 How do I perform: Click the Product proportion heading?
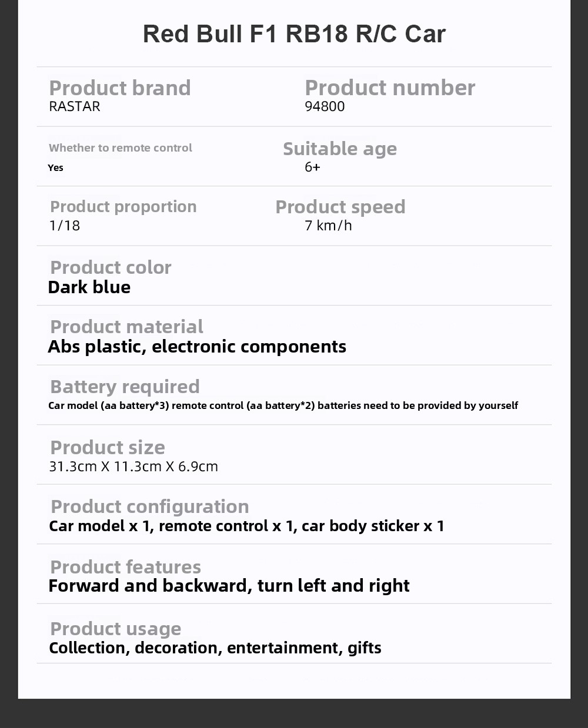click(x=123, y=207)
